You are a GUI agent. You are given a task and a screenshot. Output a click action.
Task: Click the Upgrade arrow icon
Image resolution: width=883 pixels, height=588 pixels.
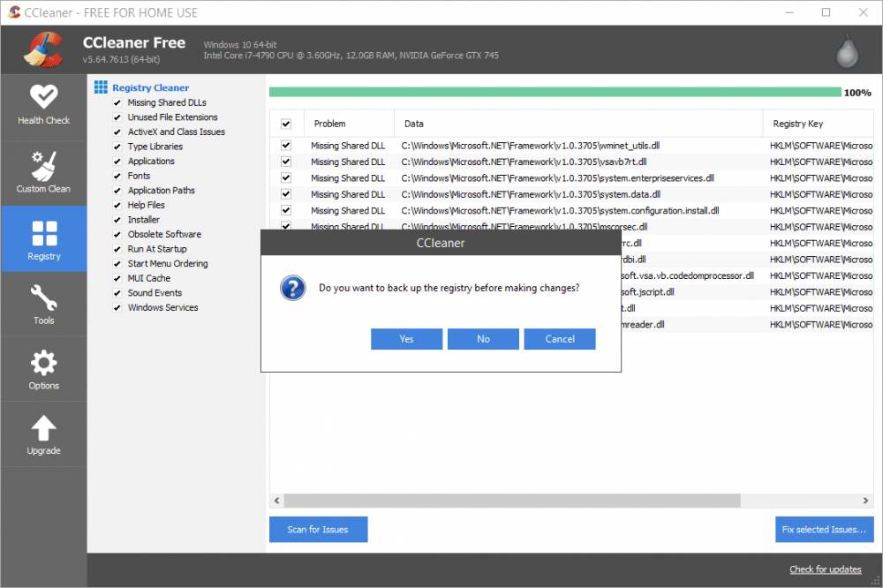coord(43,428)
